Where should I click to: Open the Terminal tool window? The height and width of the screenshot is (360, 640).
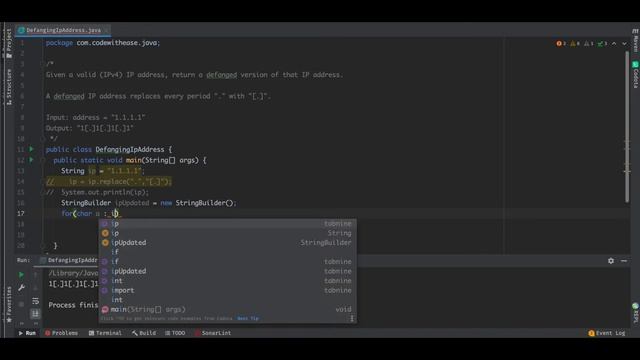click(x=105, y=333)
